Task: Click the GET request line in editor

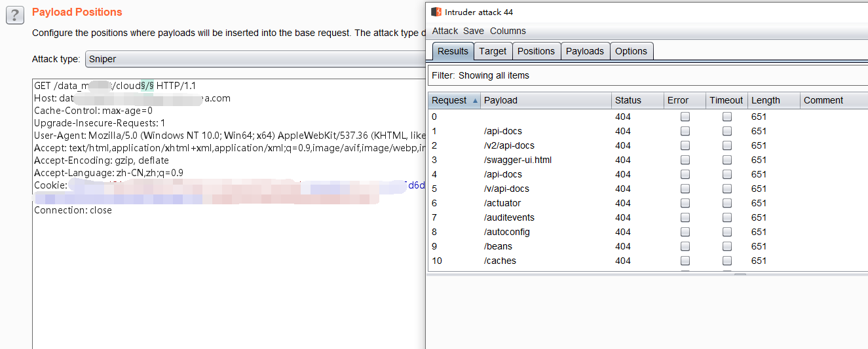Action: pyautogui.click(x=115, y=86)
